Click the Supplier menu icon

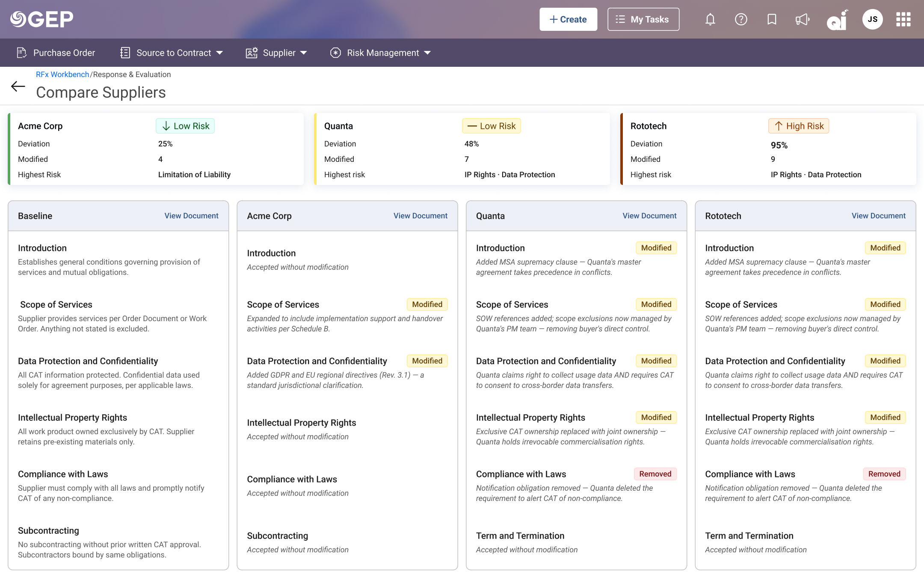(x=252, y=53)
